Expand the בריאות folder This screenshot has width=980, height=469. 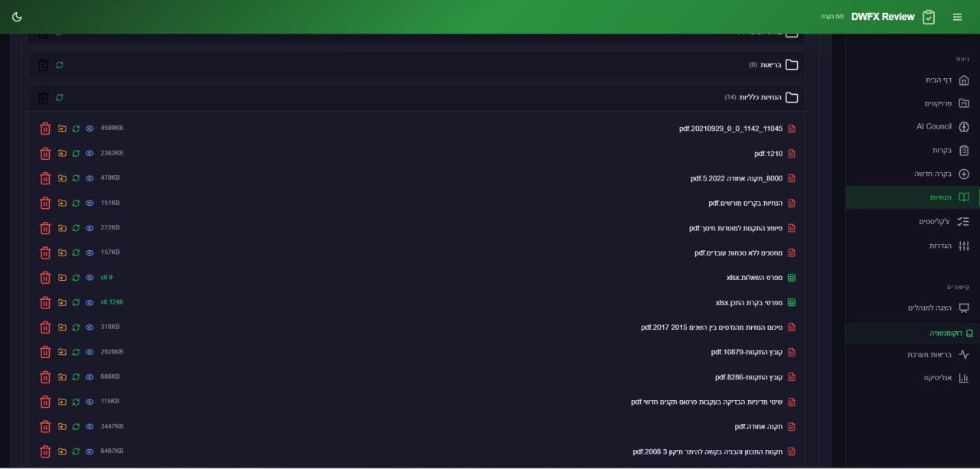(792, 65)
